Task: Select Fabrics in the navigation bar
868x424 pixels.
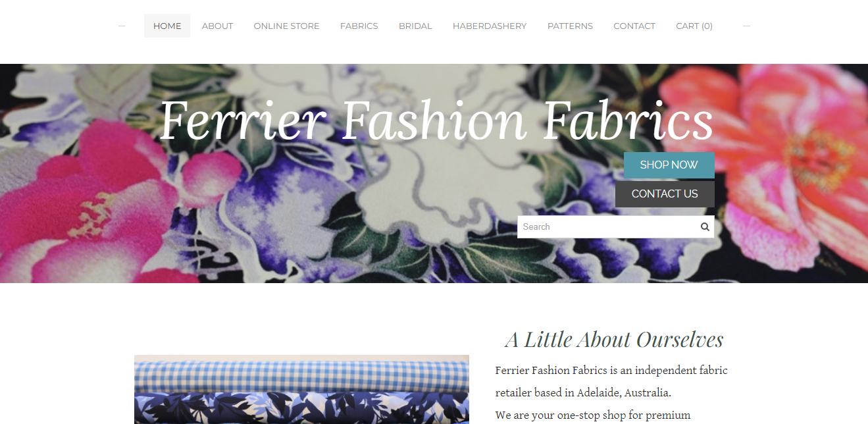Action: tap(359, 26)
